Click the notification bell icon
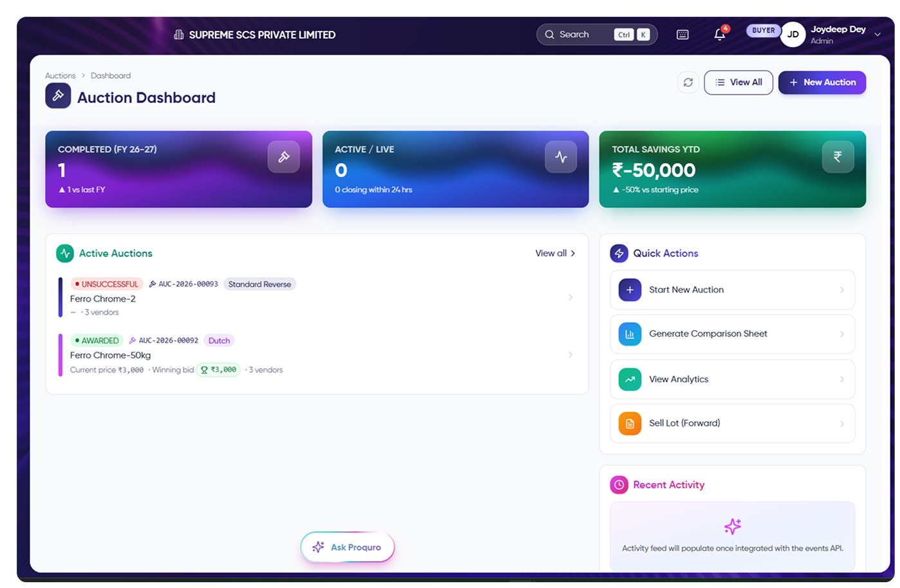Screen dimensions: 900x588 [x=720, y=35]
